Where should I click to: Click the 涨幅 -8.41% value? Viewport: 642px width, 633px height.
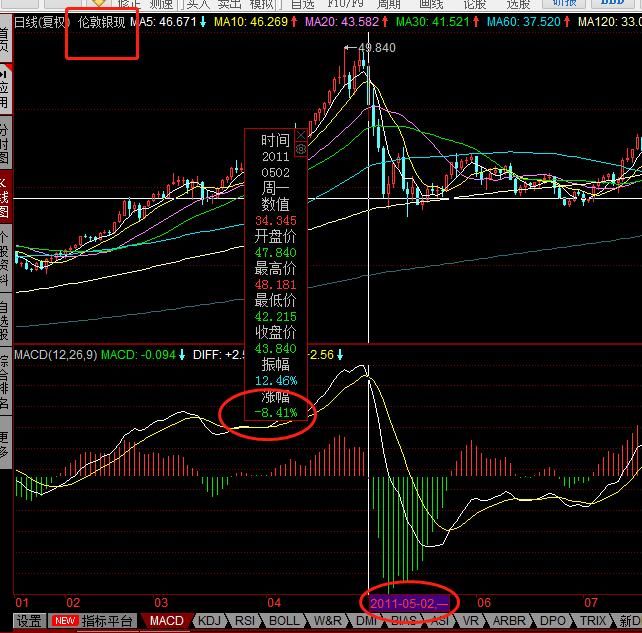tap(276, 413)
